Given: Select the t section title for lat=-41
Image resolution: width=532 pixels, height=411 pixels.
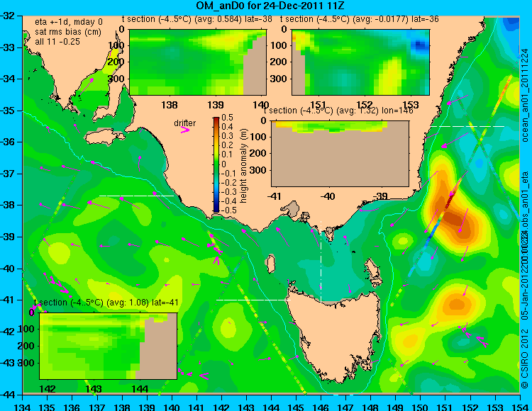Looking at the screenshot, I should [x=106, y=303].
